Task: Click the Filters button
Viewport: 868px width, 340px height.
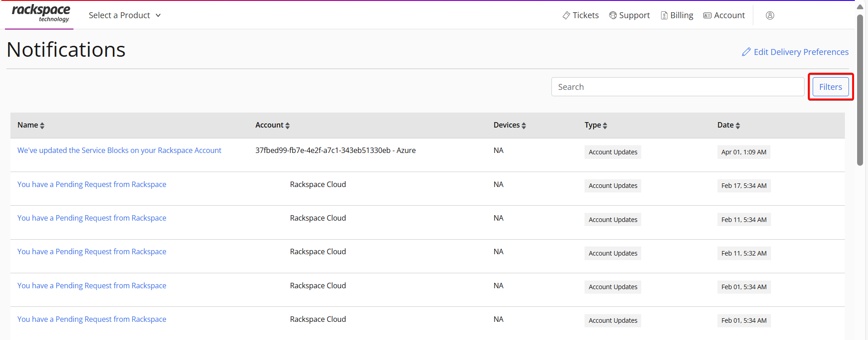Action: [830, 87]
